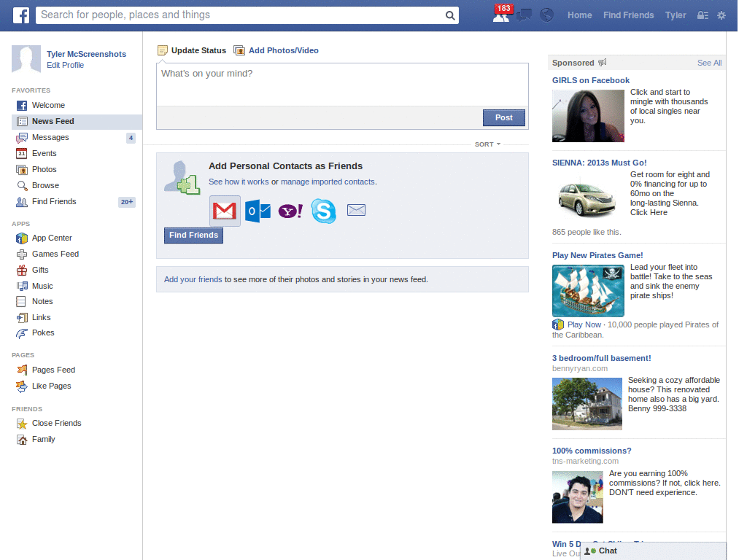Click the Post button

[x=504, y=117]
